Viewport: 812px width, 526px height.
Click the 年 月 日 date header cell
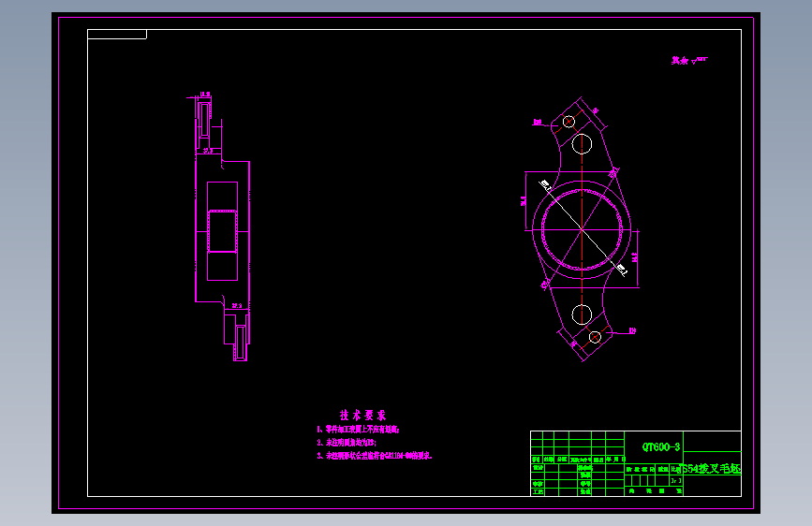coord(615,460)
